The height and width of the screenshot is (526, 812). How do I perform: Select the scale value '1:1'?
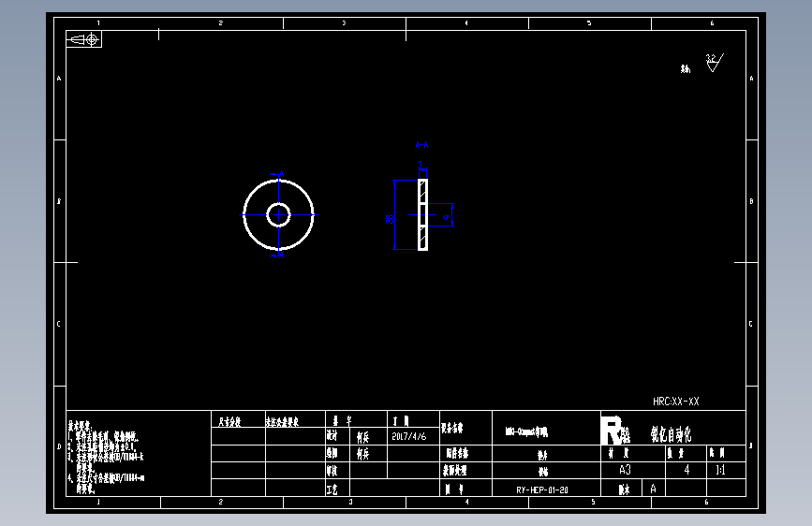pos(720,470)
